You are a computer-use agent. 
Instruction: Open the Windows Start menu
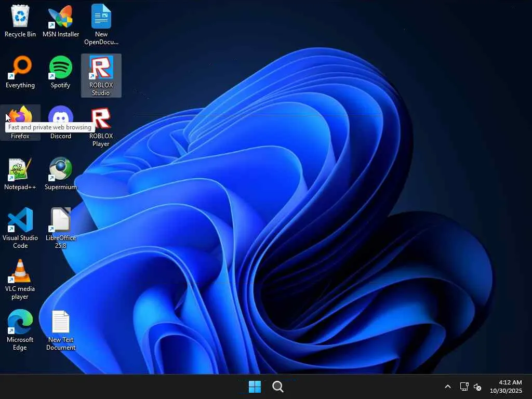[255, 387]
